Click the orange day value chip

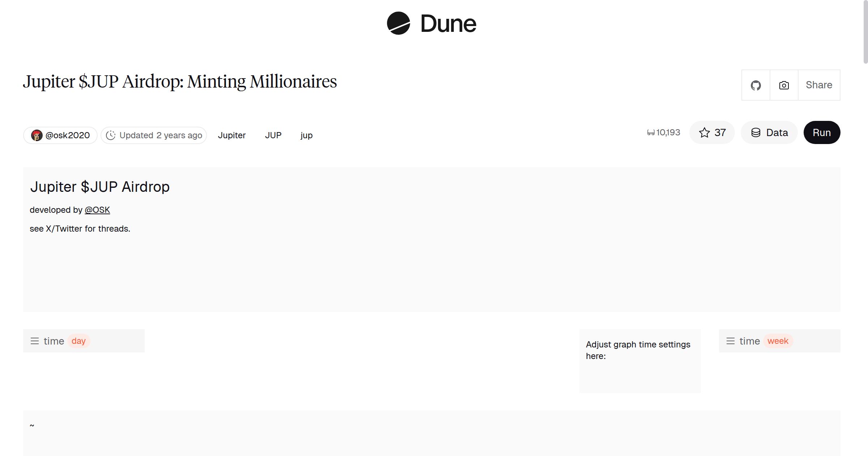[78, 341]
